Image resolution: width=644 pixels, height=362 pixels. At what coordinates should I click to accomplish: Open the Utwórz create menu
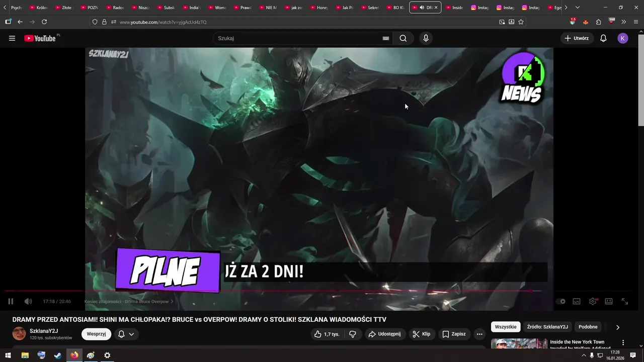577,38
